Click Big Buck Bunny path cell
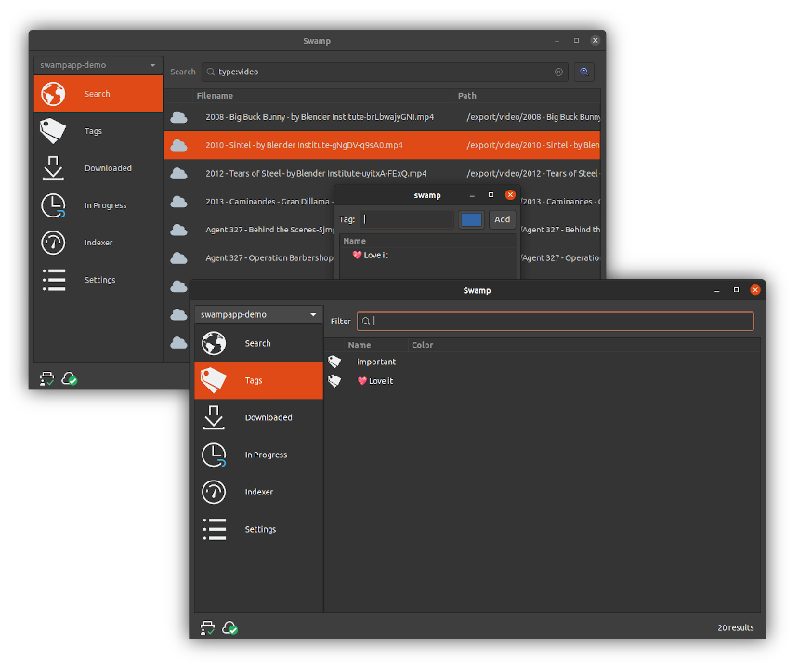The image size is (799, 672). point(533,117)
